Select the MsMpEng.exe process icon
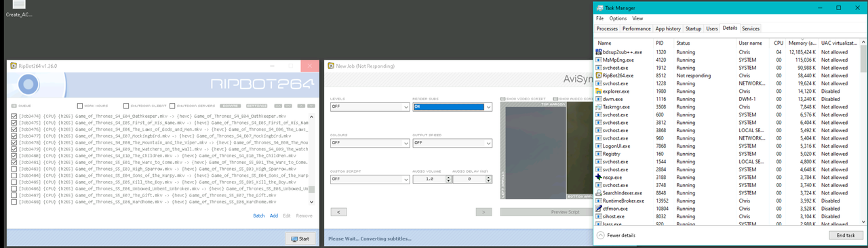The image size is (868, 248). click(x=598, y=60)
